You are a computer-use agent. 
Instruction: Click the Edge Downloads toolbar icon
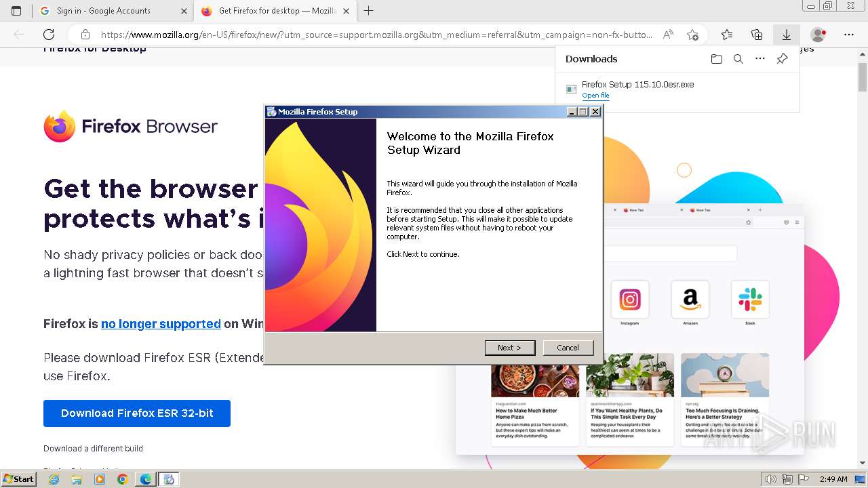[787, 35]
